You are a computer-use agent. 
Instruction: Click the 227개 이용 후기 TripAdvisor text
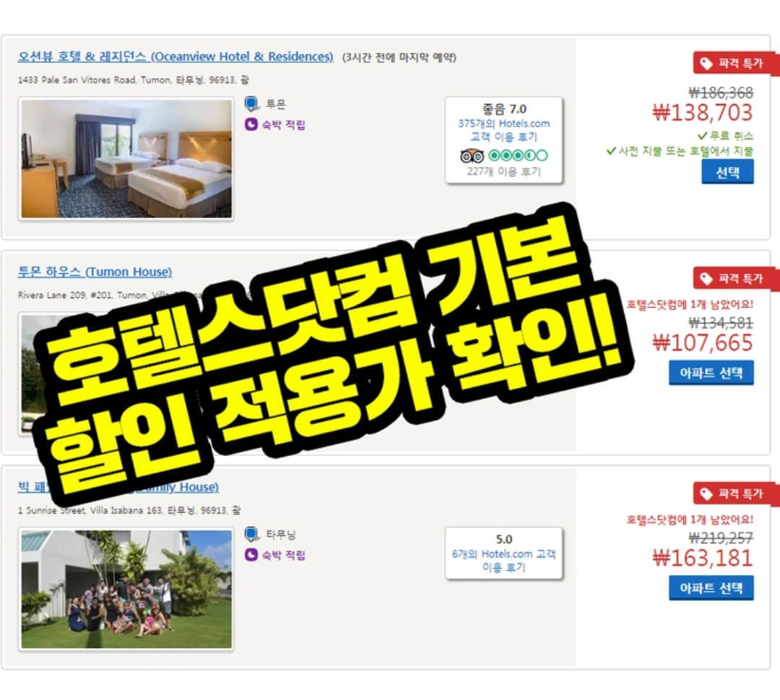503,172
